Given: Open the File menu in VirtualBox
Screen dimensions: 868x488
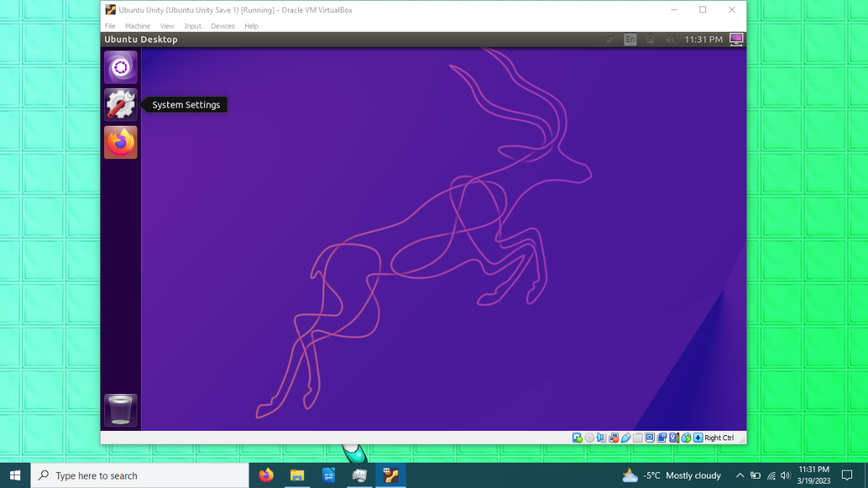Looking at the screenshot, I should (110, 26).
